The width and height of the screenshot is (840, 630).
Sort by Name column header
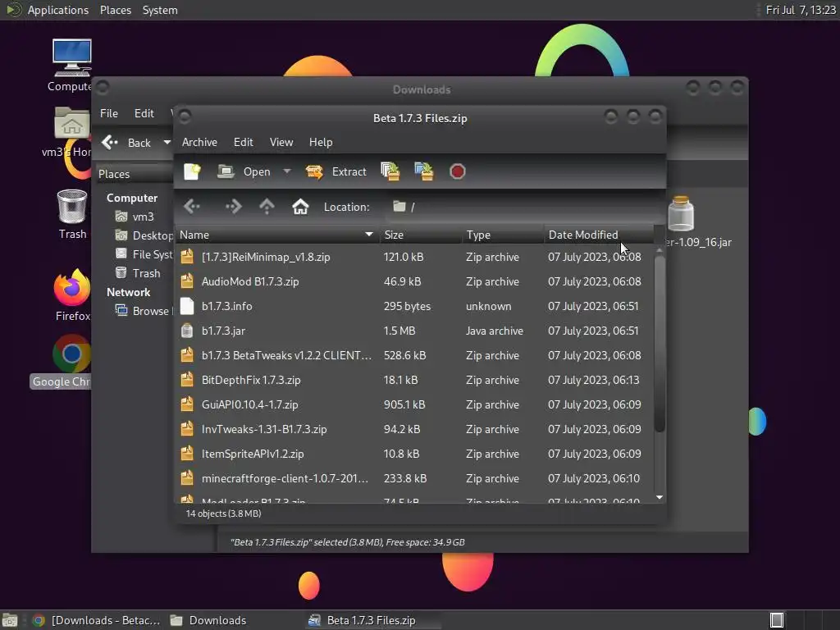pyautogui.click(x=277, y=235)
